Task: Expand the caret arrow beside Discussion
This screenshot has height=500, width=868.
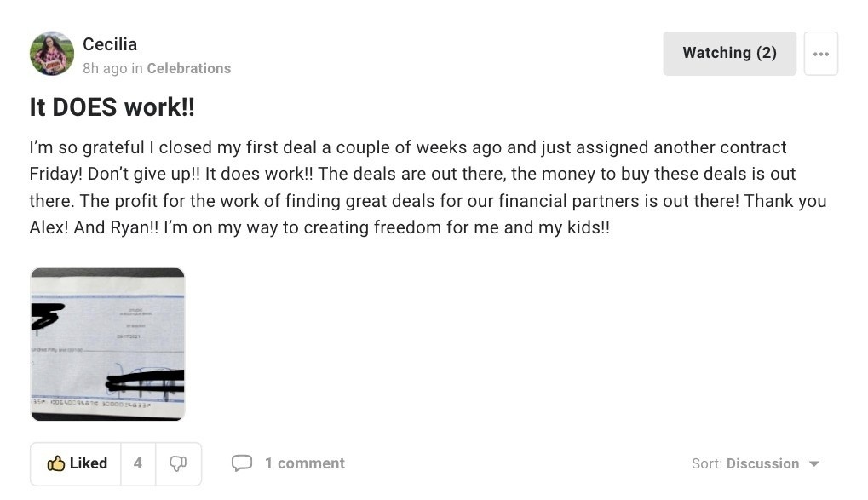Action: [813, 464]
